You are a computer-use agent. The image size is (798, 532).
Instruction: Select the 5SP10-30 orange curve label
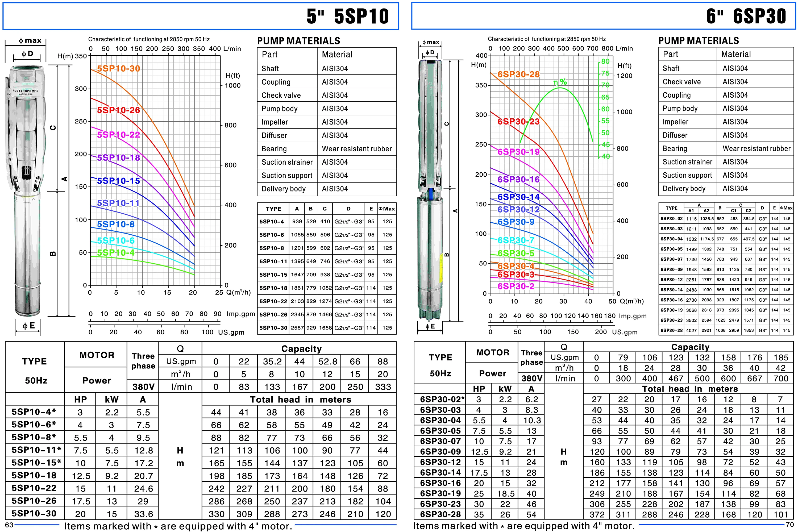click(x=118, y=69)
